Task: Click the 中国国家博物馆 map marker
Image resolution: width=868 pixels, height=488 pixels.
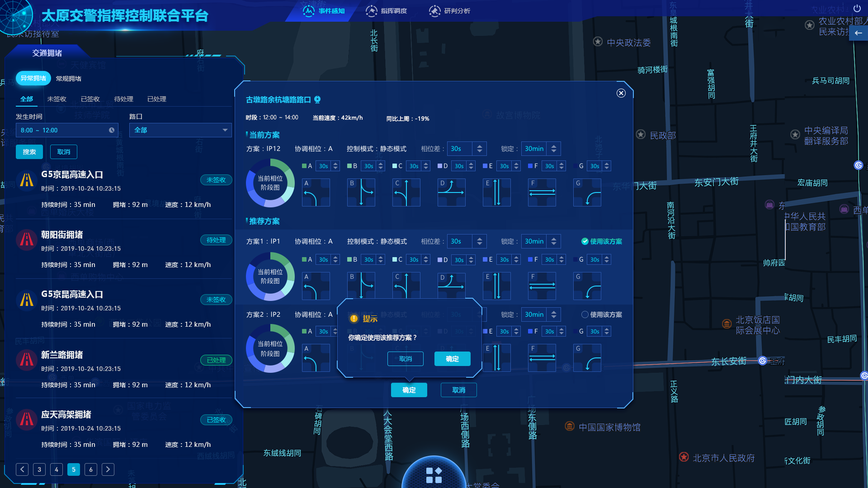Action: point(570,426)
